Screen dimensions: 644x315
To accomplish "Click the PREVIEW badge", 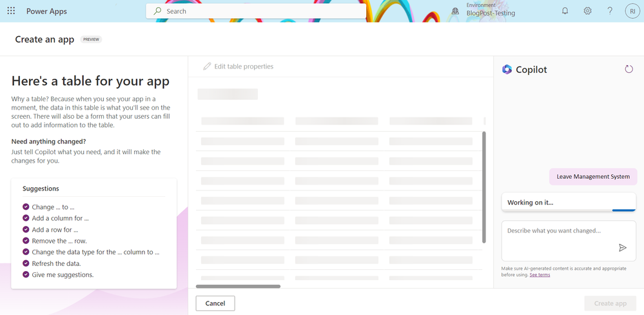I will 91,39.
